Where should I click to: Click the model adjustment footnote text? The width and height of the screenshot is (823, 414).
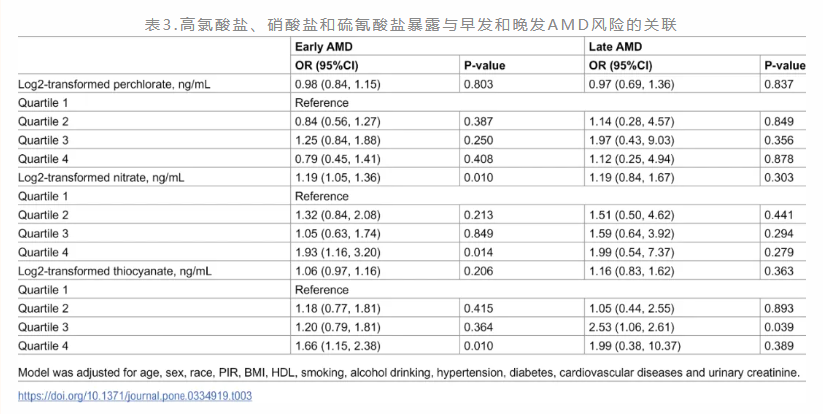410,373
